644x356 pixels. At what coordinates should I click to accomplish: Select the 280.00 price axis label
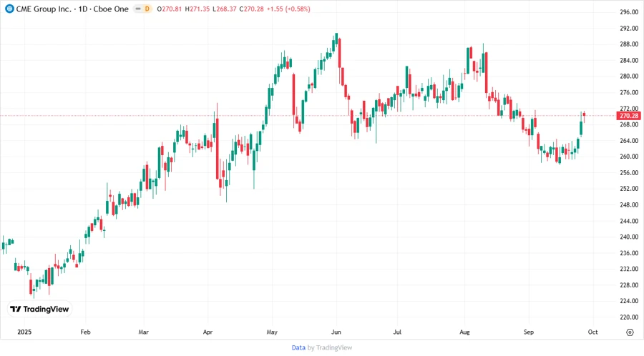click(x=629, y=76)
